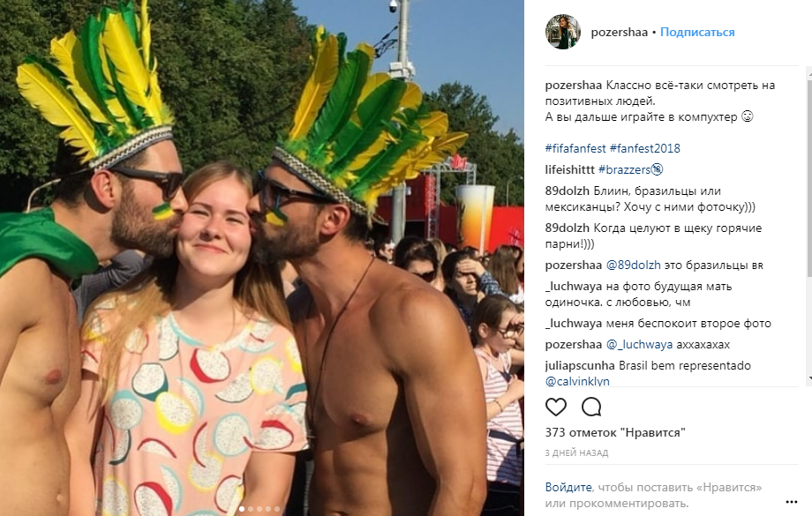Click the @89dolzh mention link
This screenshot has width=812, height=516.
click(x=634, y=265)
